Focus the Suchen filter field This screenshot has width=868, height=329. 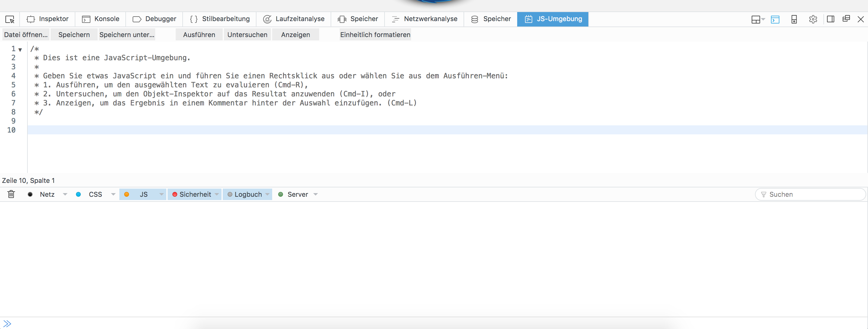click(812, 194)
